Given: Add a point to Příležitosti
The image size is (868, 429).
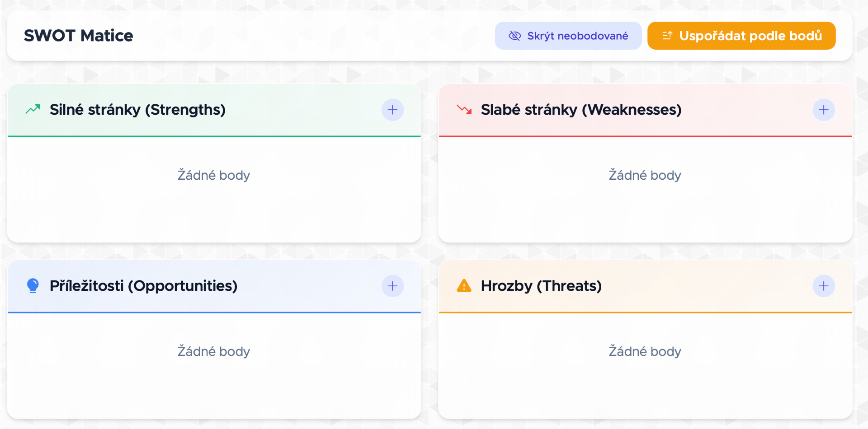Looking at the screenshot, I should [392, 286].
